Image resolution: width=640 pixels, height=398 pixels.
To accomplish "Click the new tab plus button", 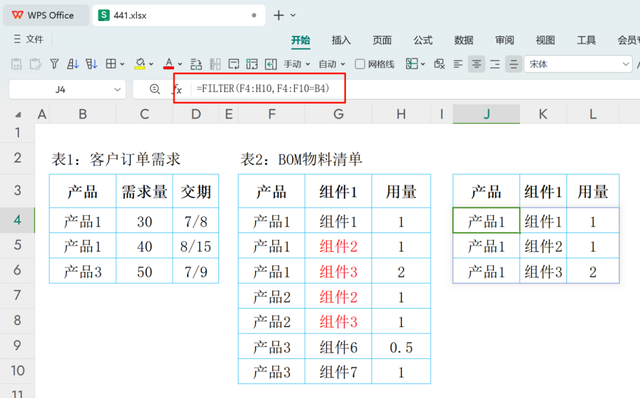I will click(279, 16).
